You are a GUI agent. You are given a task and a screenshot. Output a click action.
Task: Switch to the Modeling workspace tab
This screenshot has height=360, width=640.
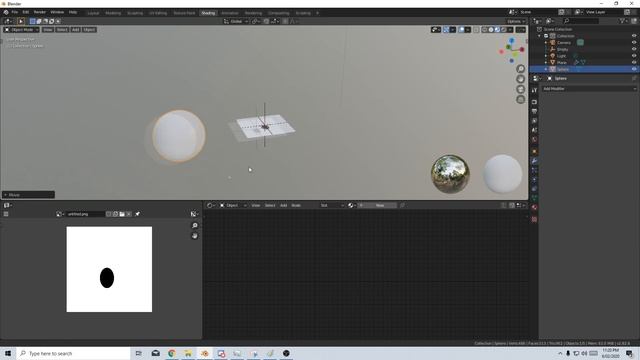pyautogui.click(x=113, y=13)
